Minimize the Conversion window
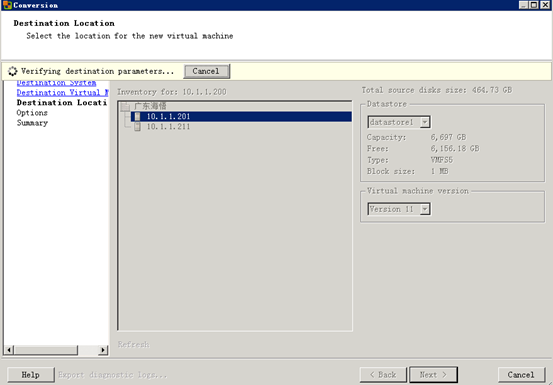 point(524,5)
